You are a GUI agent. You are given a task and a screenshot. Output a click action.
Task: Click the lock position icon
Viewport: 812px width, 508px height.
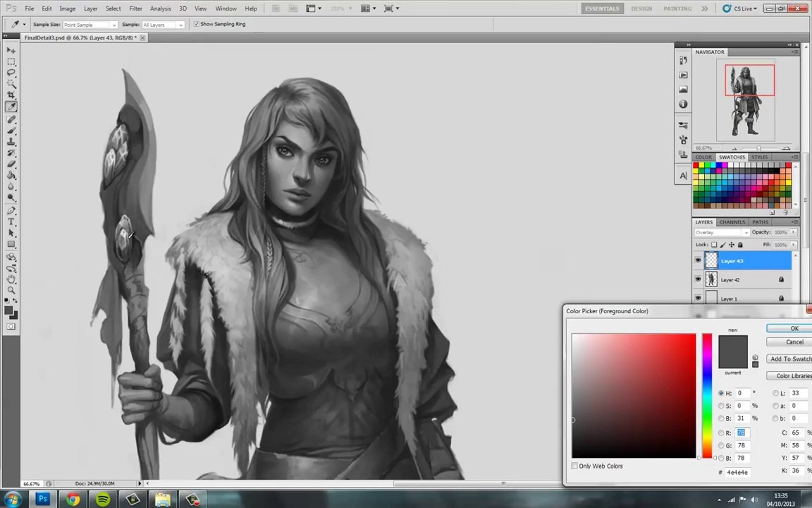coord(731,245)
